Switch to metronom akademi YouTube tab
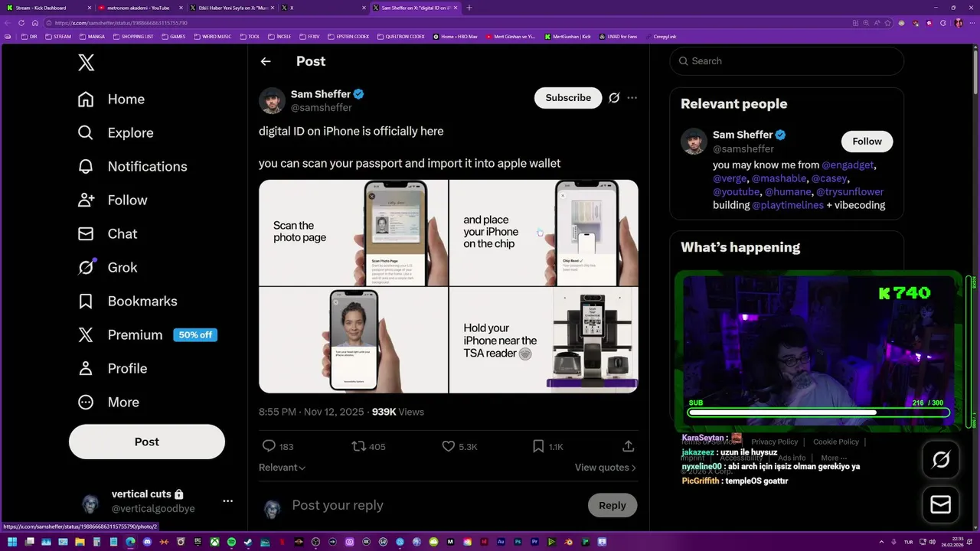This screenshot has width=980, height=551. point(139,8)
